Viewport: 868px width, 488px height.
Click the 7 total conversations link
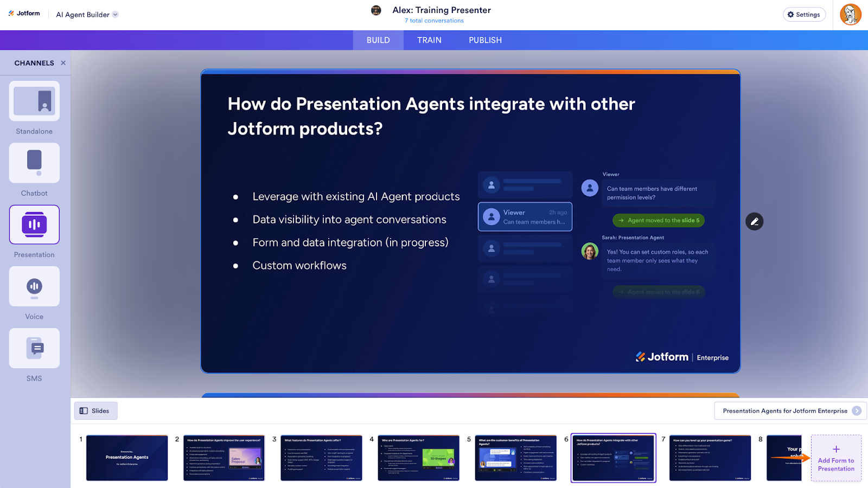(x=434, y=21)
